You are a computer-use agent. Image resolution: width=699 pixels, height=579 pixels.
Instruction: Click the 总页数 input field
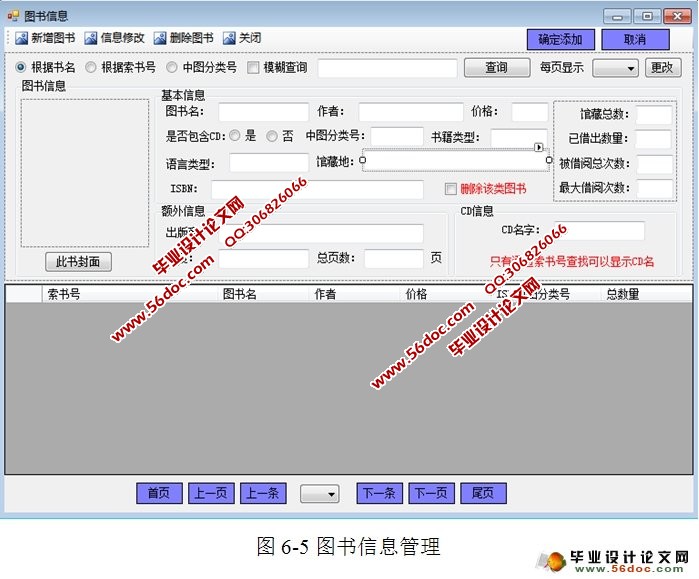point(394,259)
